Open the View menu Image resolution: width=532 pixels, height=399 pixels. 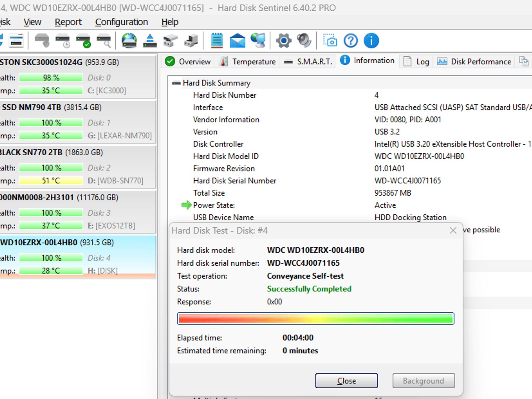point(32,22)
